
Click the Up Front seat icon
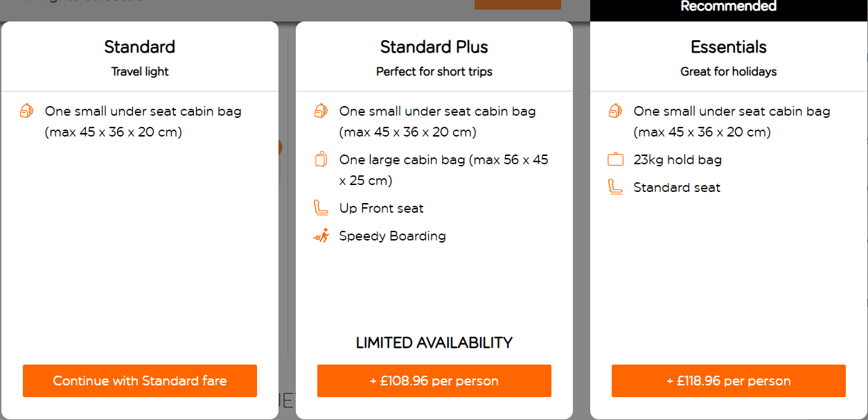point(321,207)
